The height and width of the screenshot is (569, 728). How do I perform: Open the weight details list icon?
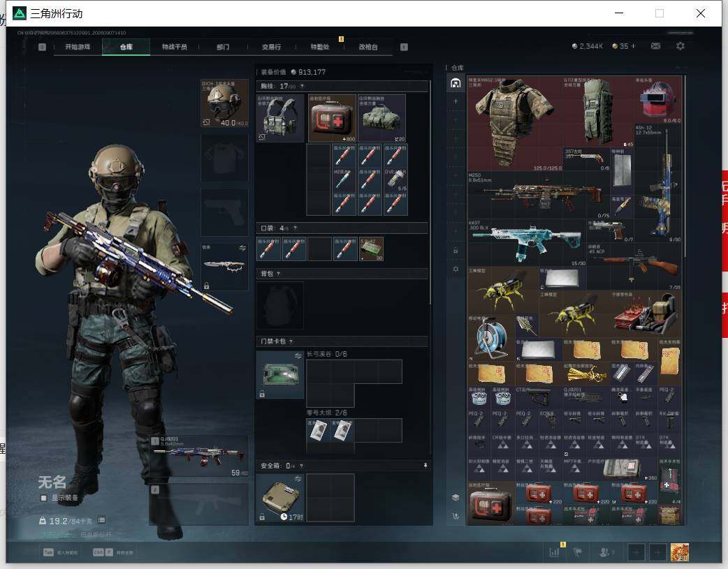(101, 520)
